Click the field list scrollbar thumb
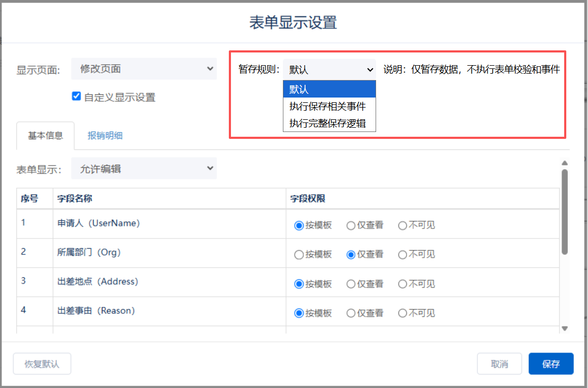 click(x=565, y=212)
